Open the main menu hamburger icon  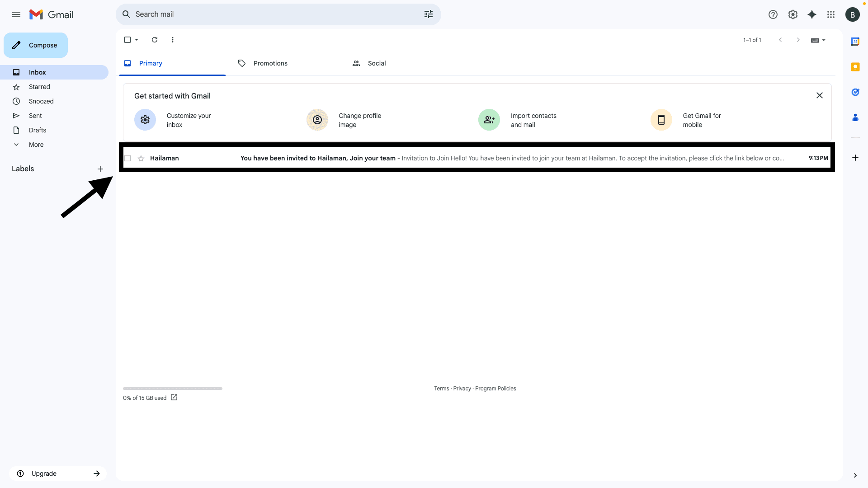tap(16, 14)
